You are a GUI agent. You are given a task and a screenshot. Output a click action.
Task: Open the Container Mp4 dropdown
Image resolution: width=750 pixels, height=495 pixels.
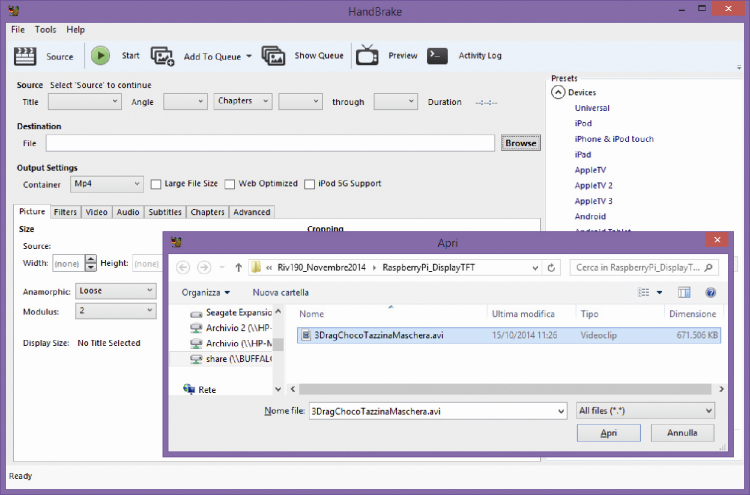tap(107, 184)
